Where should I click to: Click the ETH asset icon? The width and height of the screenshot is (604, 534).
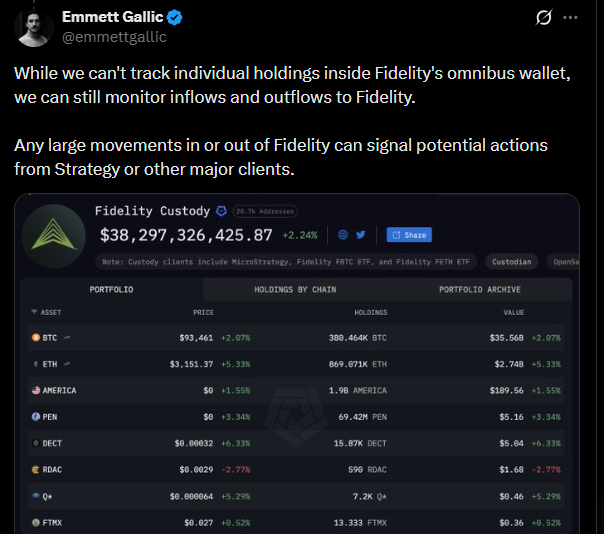(x=35, y=364)
